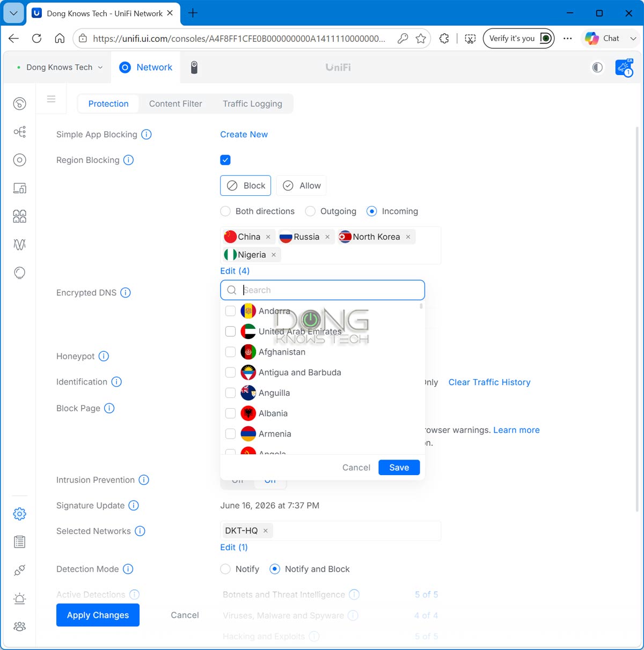The image size is (644, 650).
Task: Click the country list scrollbar
Action: point(421,306)
